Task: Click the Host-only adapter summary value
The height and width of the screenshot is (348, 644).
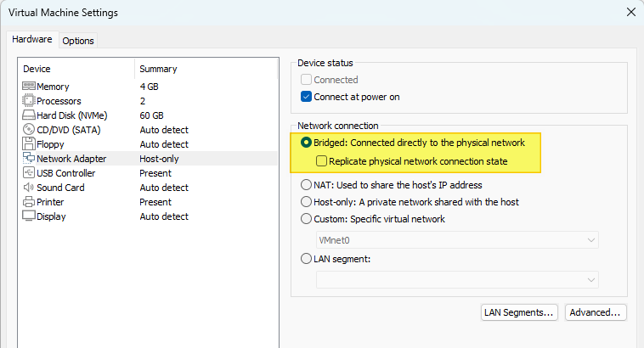Action: pyautogui.click(x=160, y=159)
